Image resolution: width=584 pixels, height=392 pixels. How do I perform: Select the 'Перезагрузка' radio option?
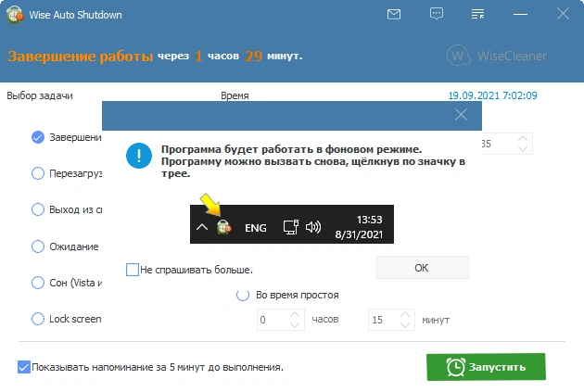click(x=38, y=173)
